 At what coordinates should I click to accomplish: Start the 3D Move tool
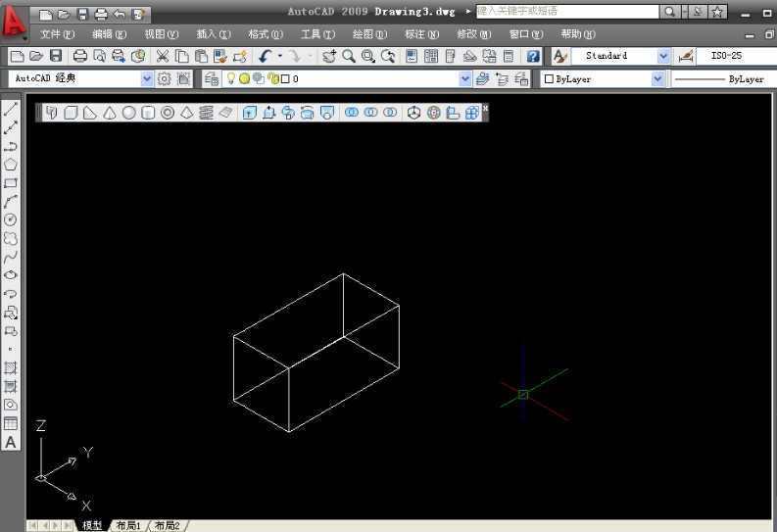(x=413, y=113)
